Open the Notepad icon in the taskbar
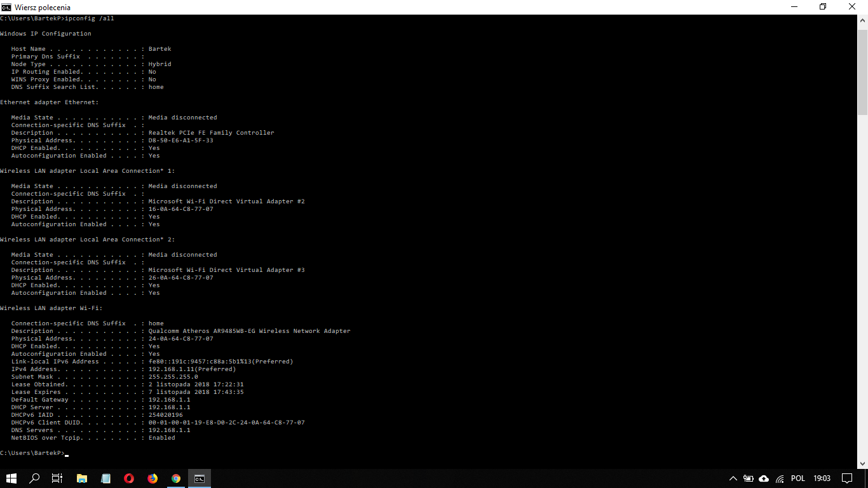This screenshot has height=488, width=868. tap(105, 478)
